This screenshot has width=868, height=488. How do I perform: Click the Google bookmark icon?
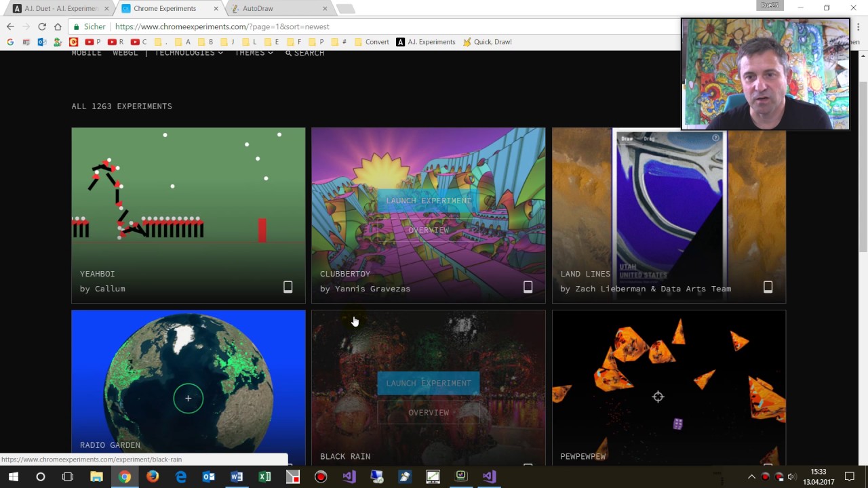[x=9, y=42]
